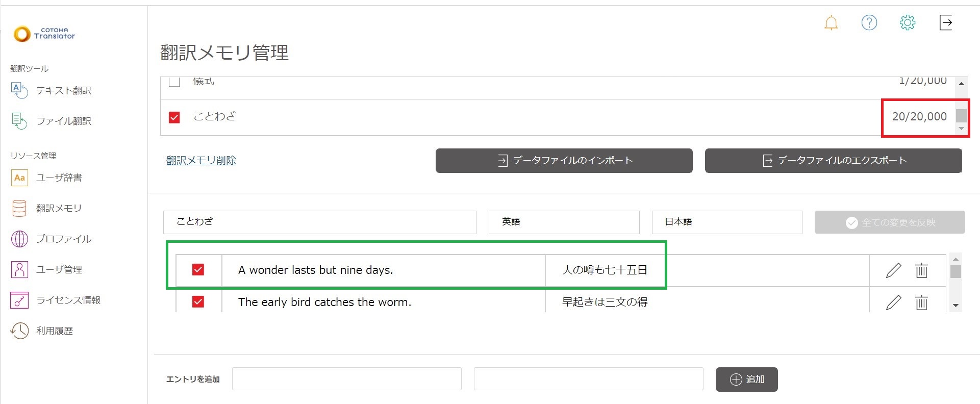Open settings gear icon

907,22
